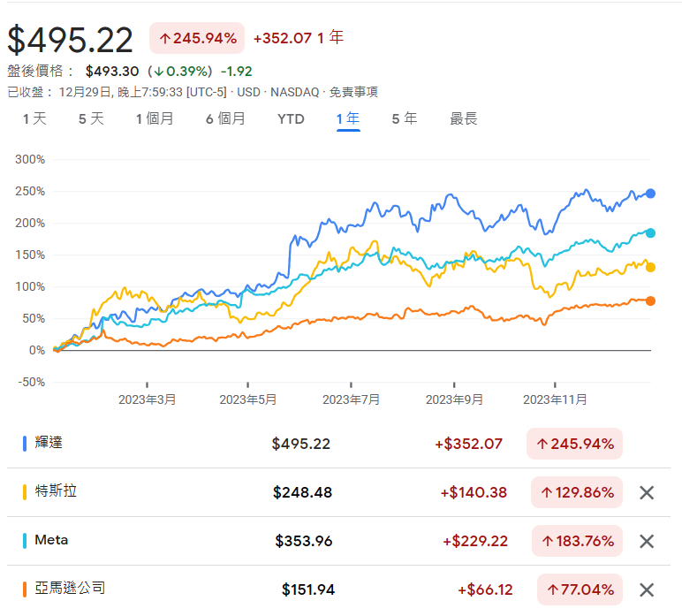Click the 245.94% badge beside the header price
The height and width of the screenshot is (616, 682).
tap(197, 38)
